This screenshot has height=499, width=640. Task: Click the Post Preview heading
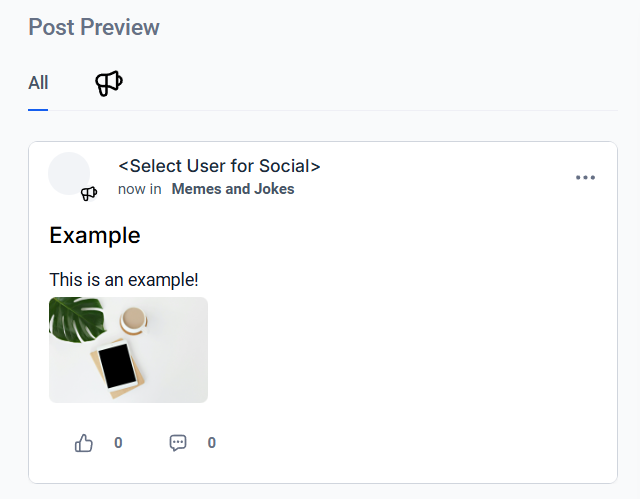click(94, 27)
